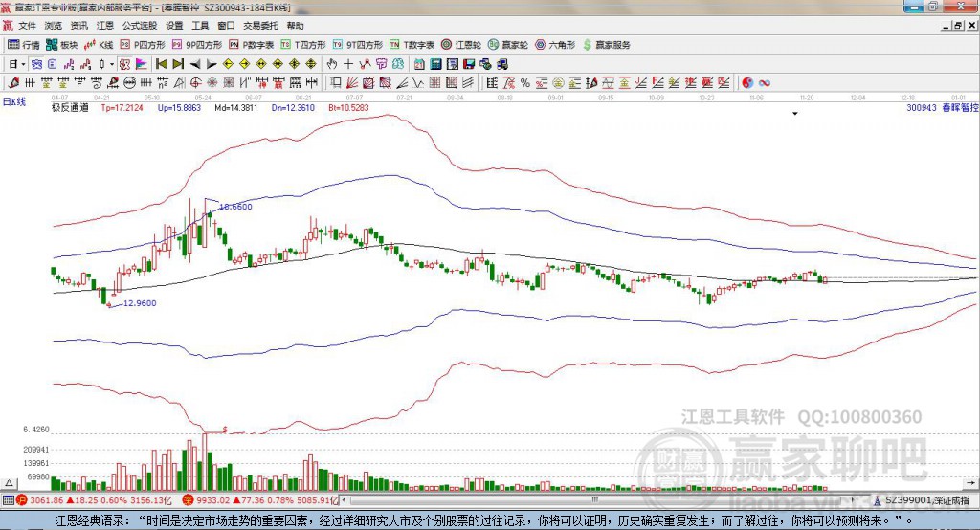Open the 六角形 hexagon tool
Screen dimensions: 980x530
(x=555, y=45)
